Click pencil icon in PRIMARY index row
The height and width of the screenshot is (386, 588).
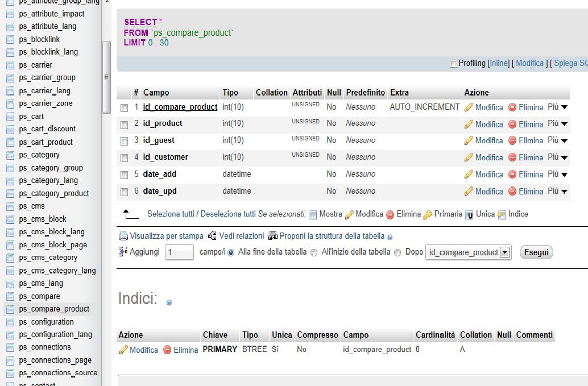tap(123, 350)
